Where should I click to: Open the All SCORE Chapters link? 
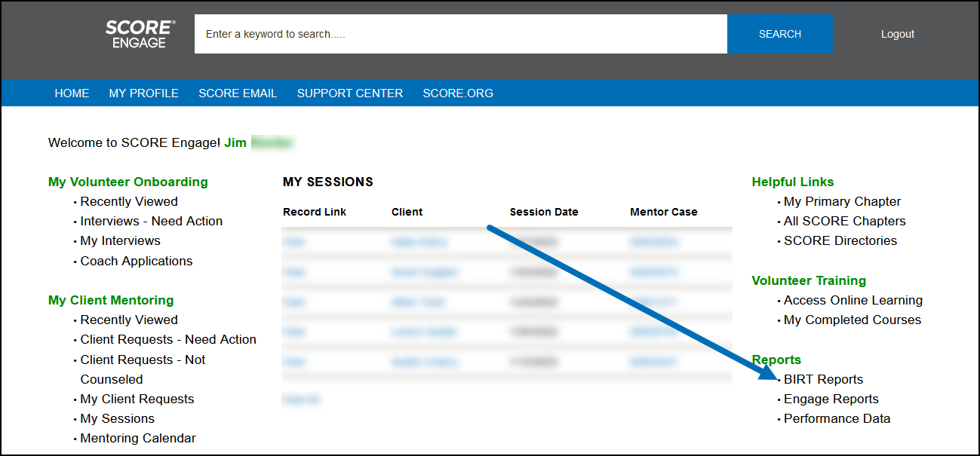pos(845,221)
